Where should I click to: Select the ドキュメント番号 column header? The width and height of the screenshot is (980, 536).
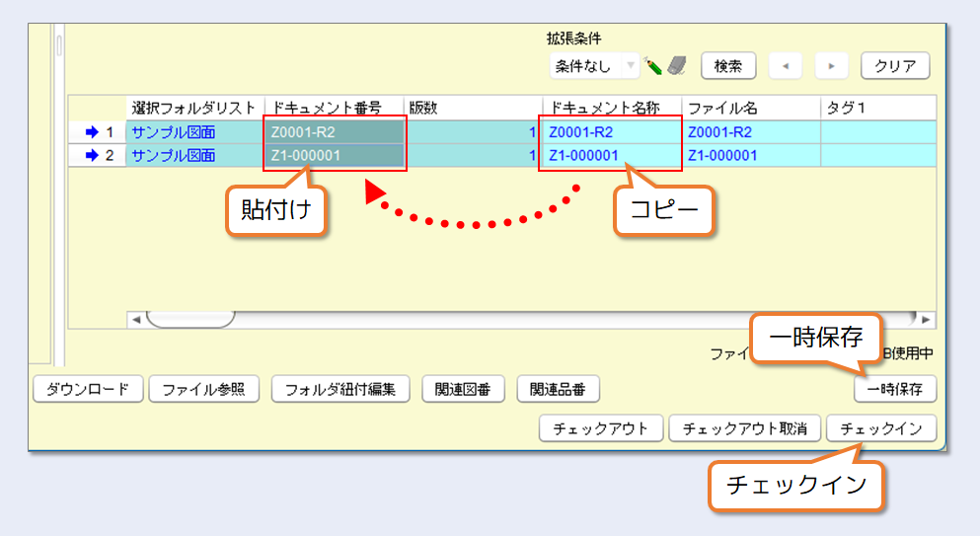point(334,107)
